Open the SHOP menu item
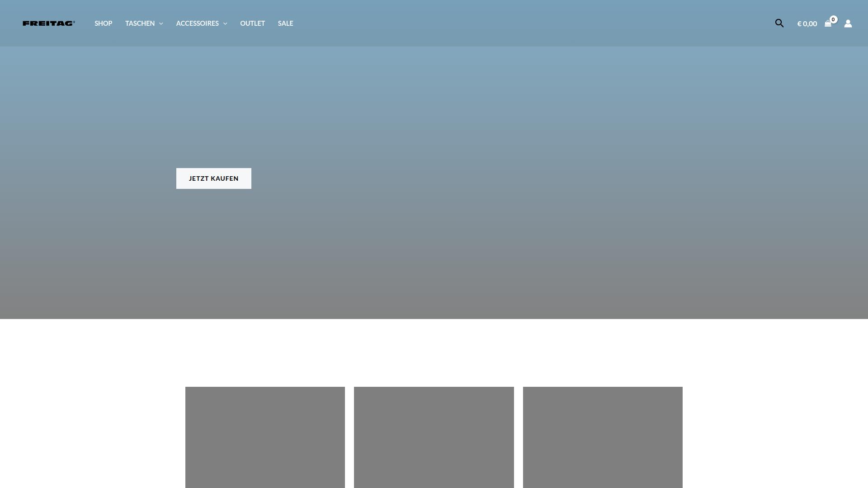This screenshot has height=488, width=868. 103,23
